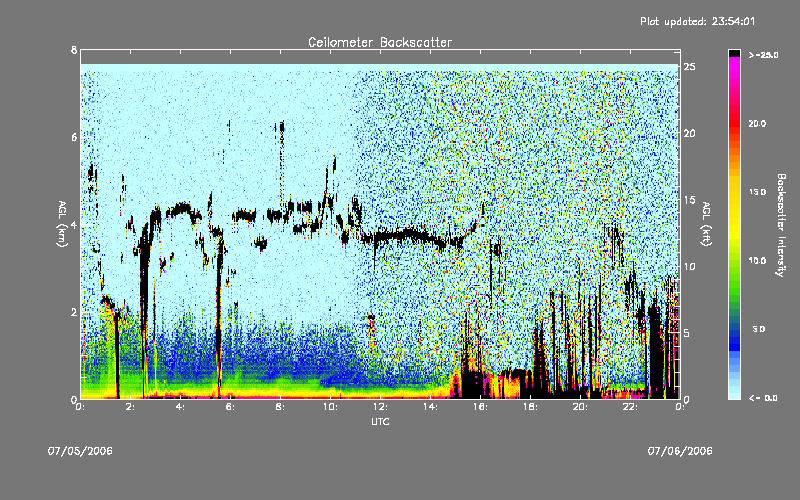This screenshot has height=500, width=800.
Task: Click the '22:' hour tick on UTC axis
Action: tap(630, 407)
